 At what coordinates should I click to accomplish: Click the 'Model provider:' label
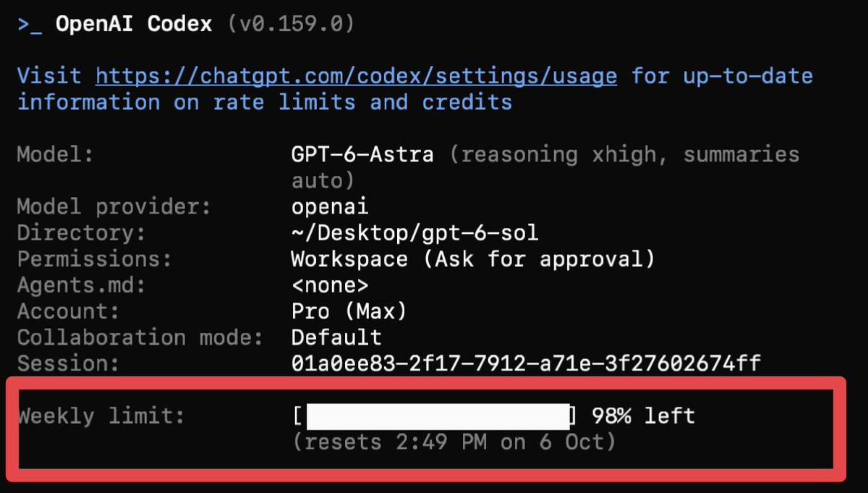tap(114, 206)
